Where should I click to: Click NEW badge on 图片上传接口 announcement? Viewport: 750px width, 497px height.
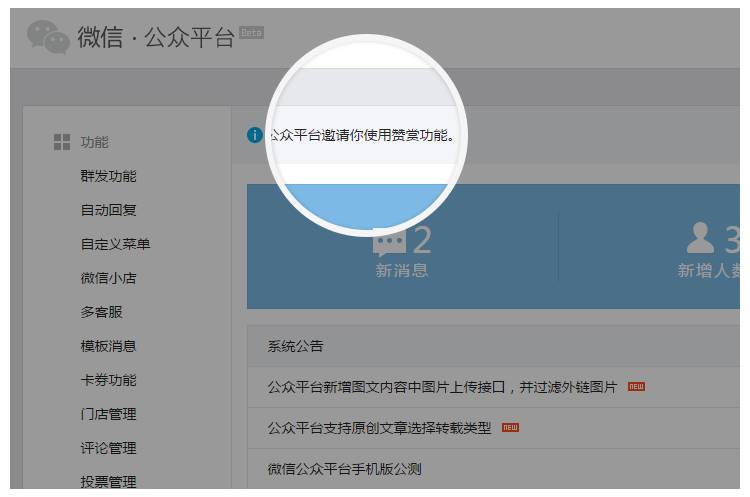636,387
